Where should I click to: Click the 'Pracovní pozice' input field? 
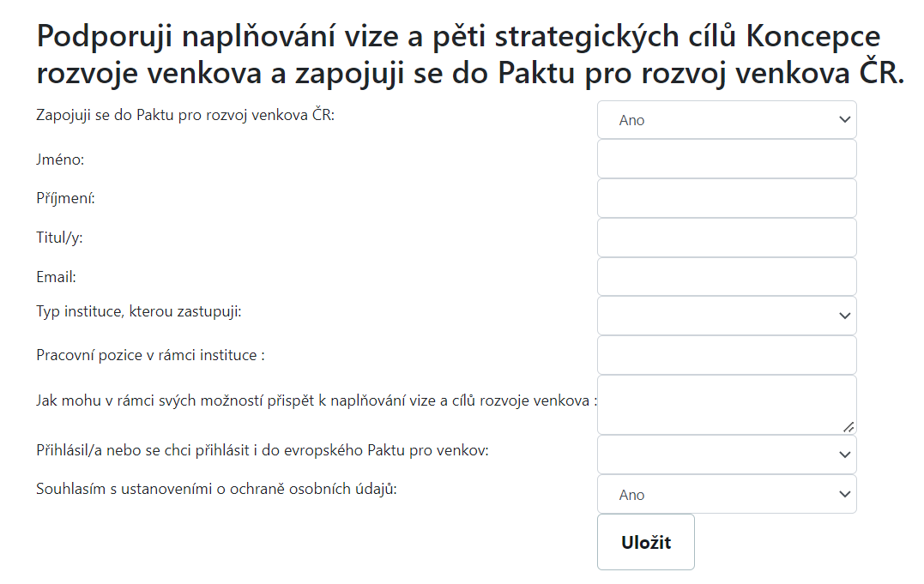click(727, 355)
